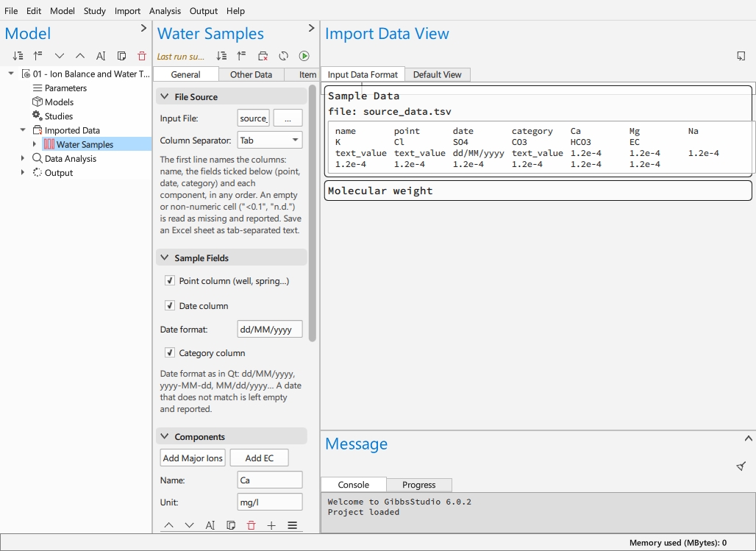Click the Input File text field

tap(254, 118)
